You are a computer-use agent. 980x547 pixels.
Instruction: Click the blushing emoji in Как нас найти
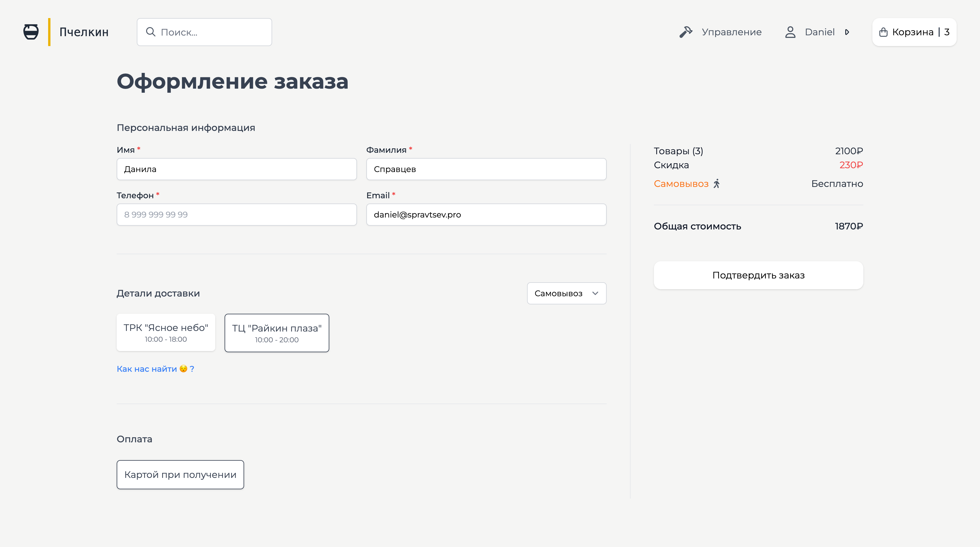[x=183, y=368]
